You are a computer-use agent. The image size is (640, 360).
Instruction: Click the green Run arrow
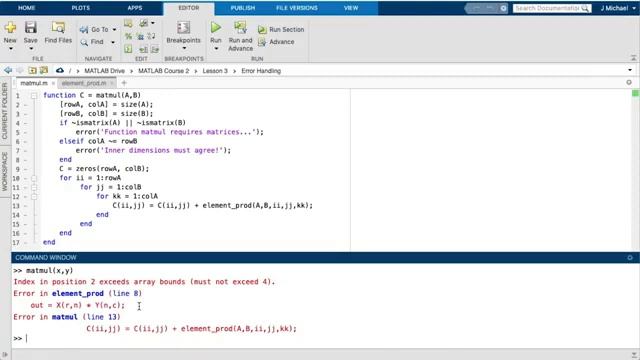tap(216, 27)
